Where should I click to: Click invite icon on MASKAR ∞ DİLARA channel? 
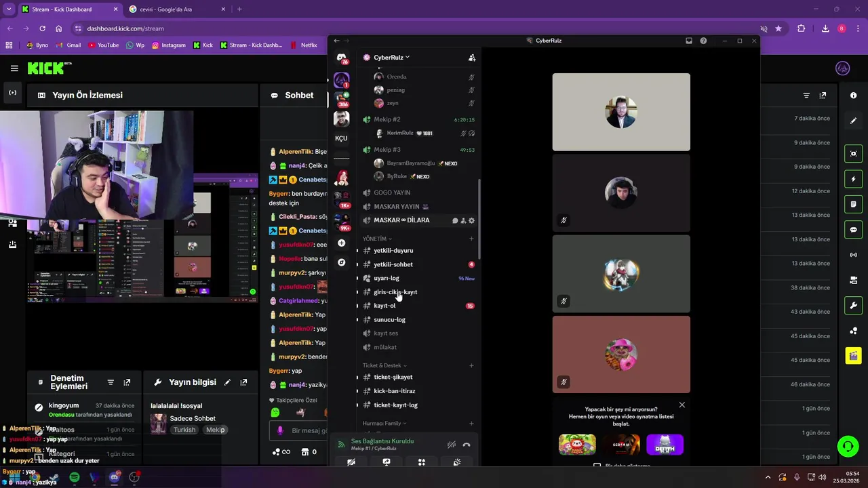(x=463, y=220)
